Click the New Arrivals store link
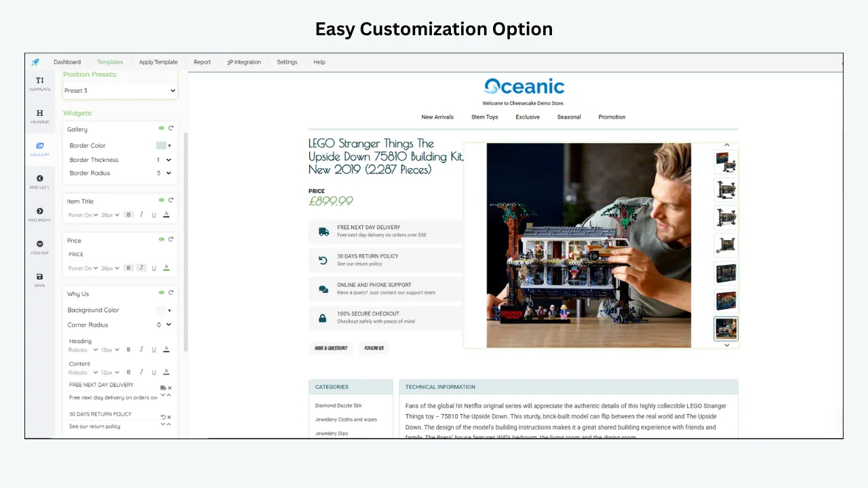This screenshot has width=868, height=488. 437,117
